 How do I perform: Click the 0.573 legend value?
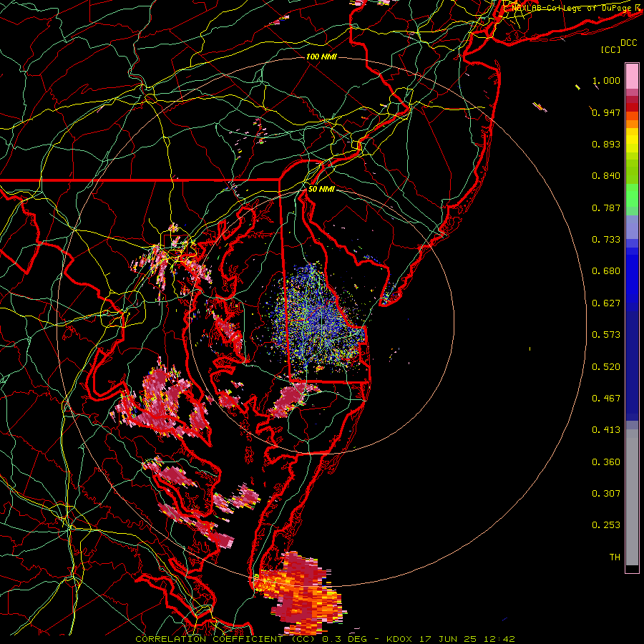pos(606,335)
